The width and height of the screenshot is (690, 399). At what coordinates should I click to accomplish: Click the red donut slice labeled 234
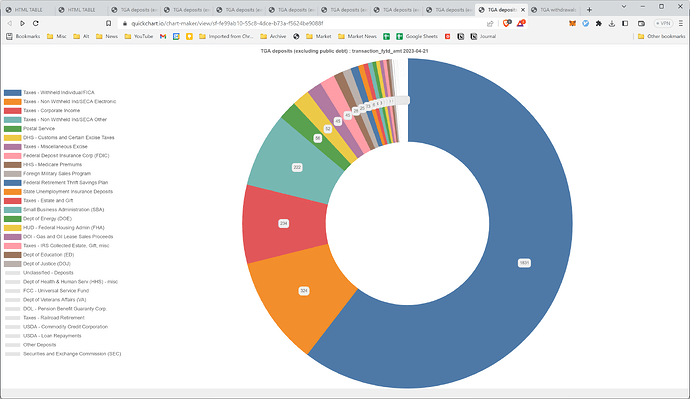tap(285, 223)
